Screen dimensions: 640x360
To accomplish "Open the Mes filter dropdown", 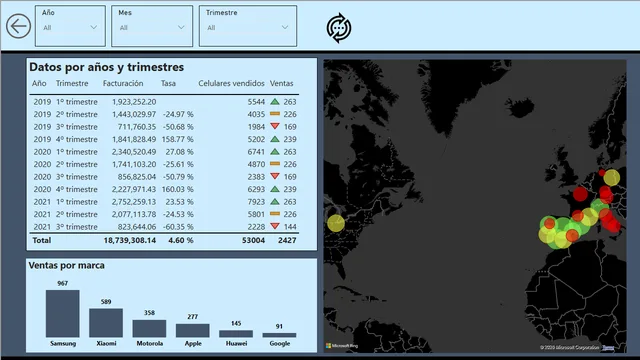I will click(152, 27).
